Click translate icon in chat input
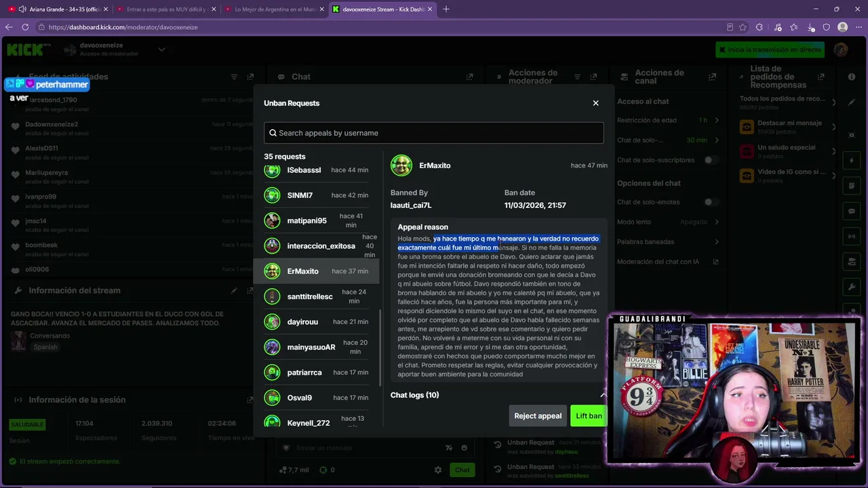 (x=448, y=448)
